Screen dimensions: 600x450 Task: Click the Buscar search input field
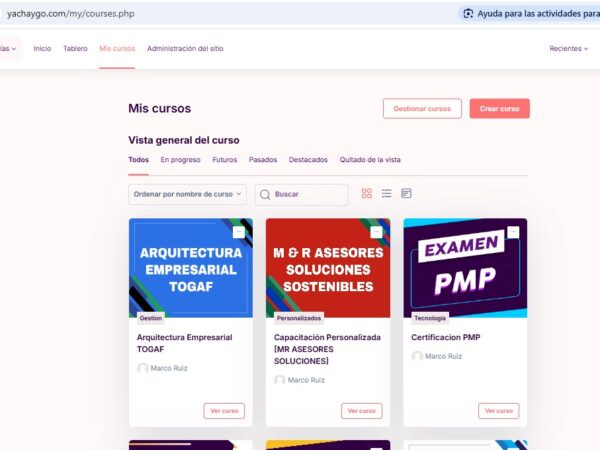click(302, 194)
